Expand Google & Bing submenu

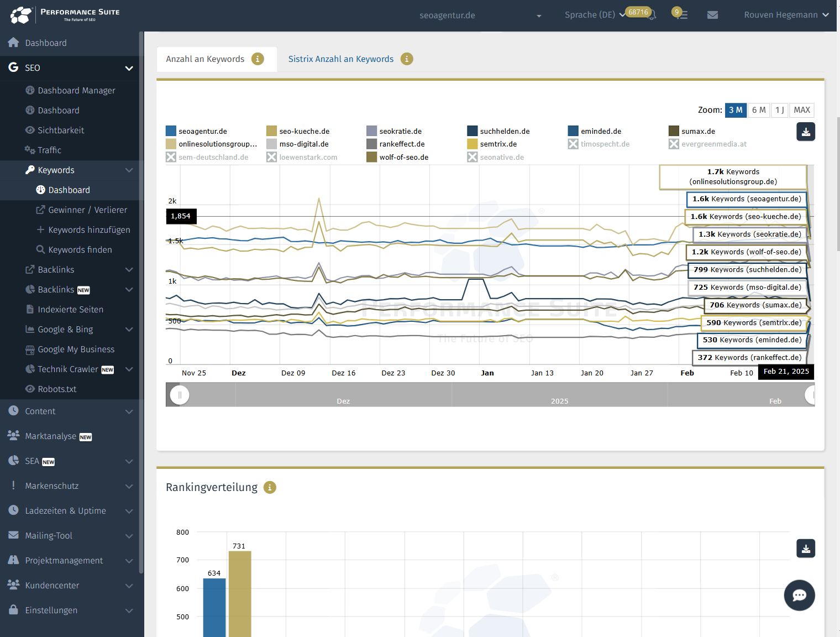pyautogui.click(x=129, y=329)
